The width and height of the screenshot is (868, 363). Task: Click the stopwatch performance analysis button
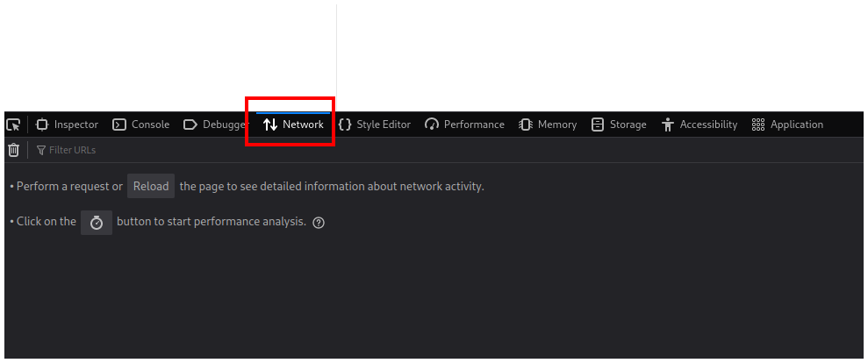click(97, 223)
